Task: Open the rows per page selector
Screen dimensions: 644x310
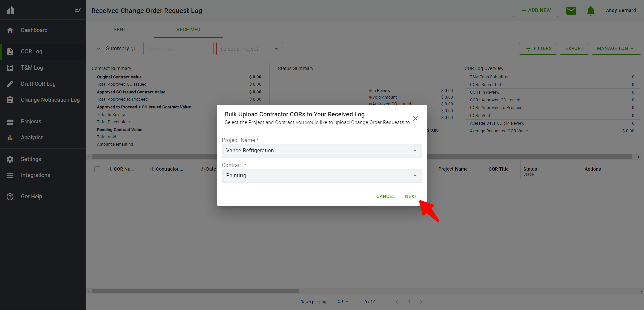Action: tap(343, 302)
